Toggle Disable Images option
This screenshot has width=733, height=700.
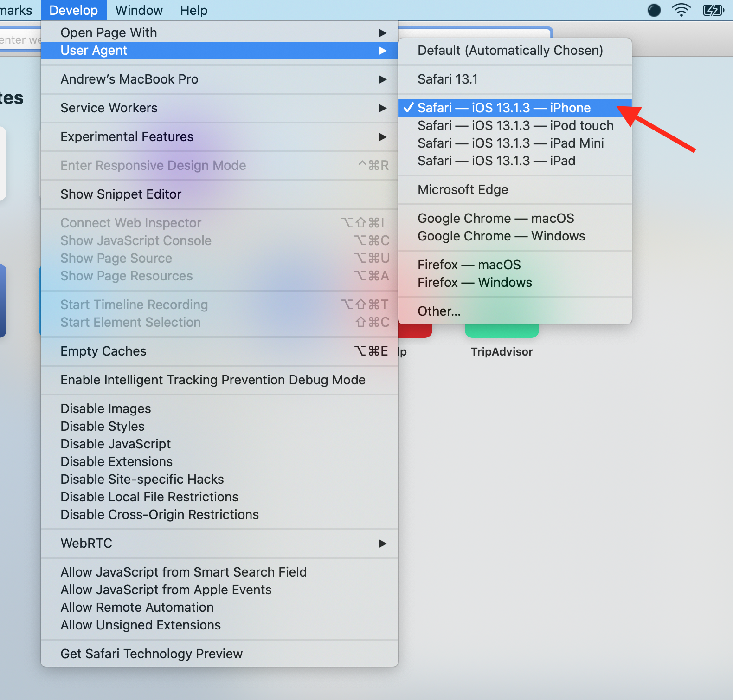click(x=219, y=408)
